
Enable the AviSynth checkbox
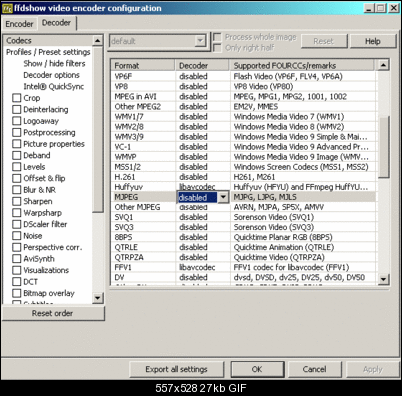[17, 259]
